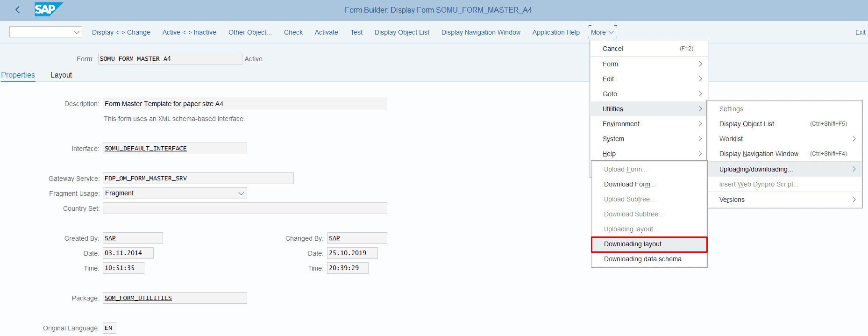Click the Test toolbar button
Screen dimensions: 868x336
356,32
